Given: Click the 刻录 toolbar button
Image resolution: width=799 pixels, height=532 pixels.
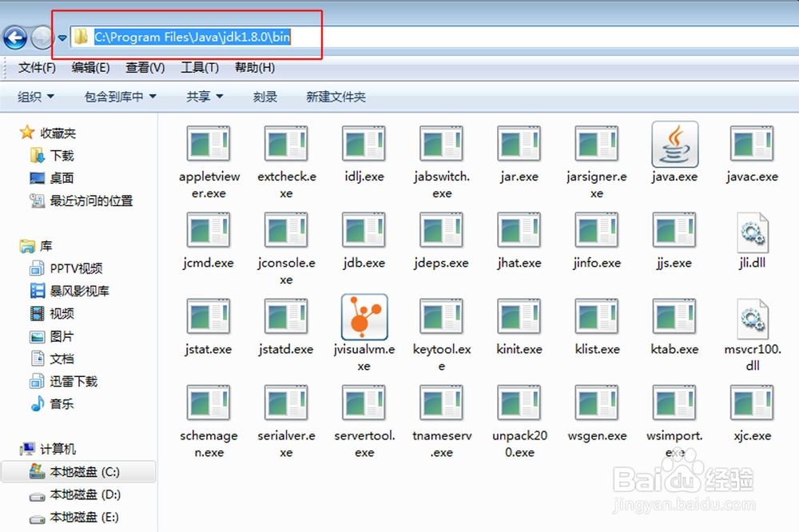Looking at the screenshot, I should (265, 97).
